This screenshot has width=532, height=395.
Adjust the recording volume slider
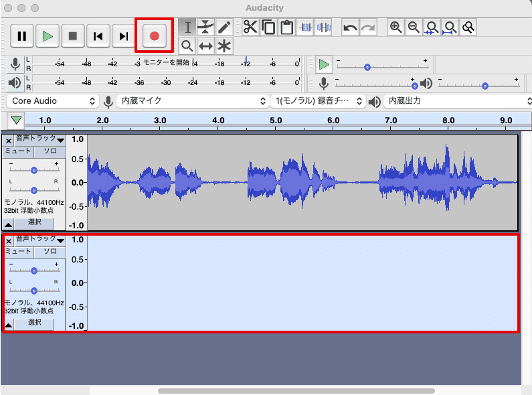pos(376,84)
